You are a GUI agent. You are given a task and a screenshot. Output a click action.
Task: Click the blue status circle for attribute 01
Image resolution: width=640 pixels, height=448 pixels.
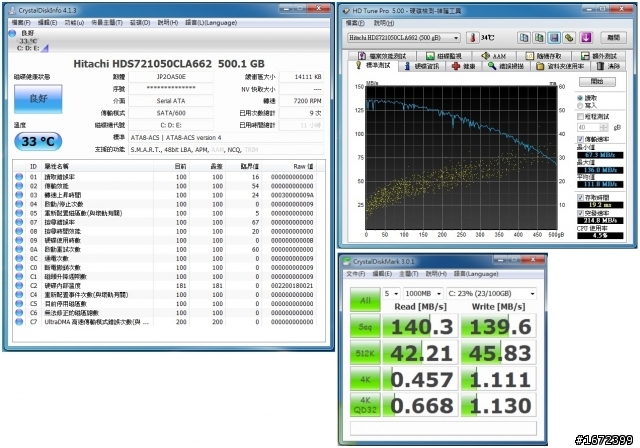pyautogui.click(x=19, y=177)
